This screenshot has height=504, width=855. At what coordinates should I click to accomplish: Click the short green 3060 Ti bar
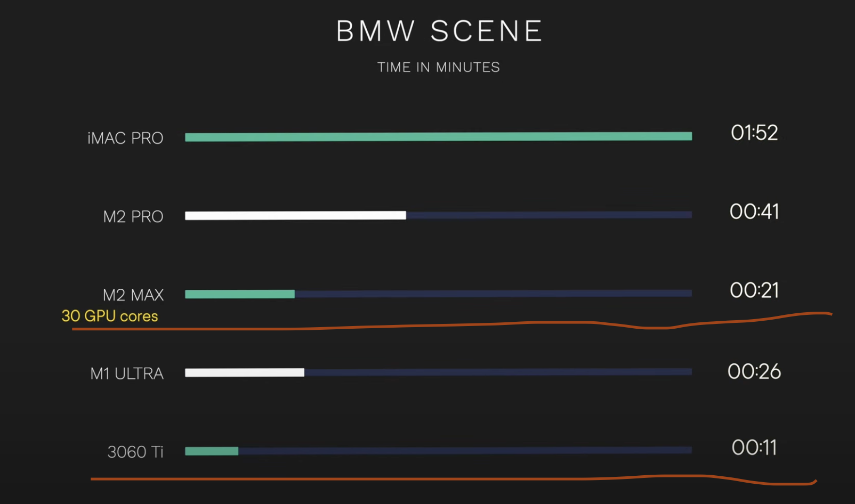pyautogui.click(x=212, y=451)
